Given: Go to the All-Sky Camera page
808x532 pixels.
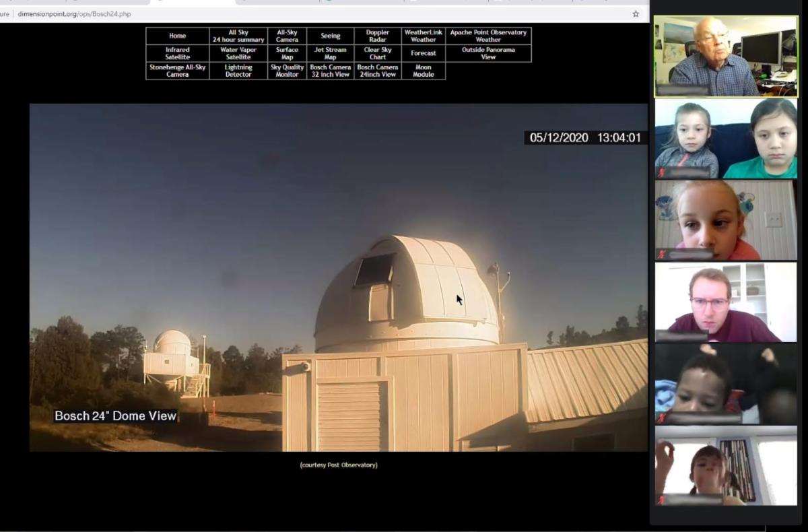Looking at the screenshot, I should [x=287, y=36].
